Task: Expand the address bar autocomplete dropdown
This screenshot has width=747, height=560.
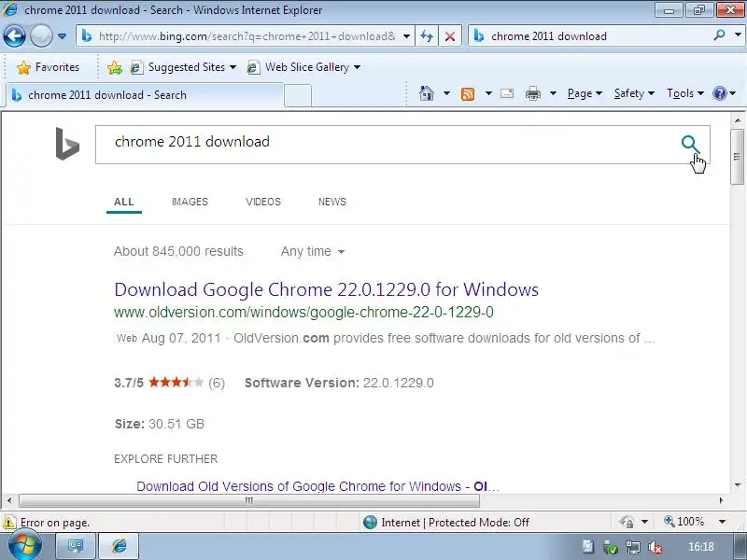Action: click(x=406, y=36)
